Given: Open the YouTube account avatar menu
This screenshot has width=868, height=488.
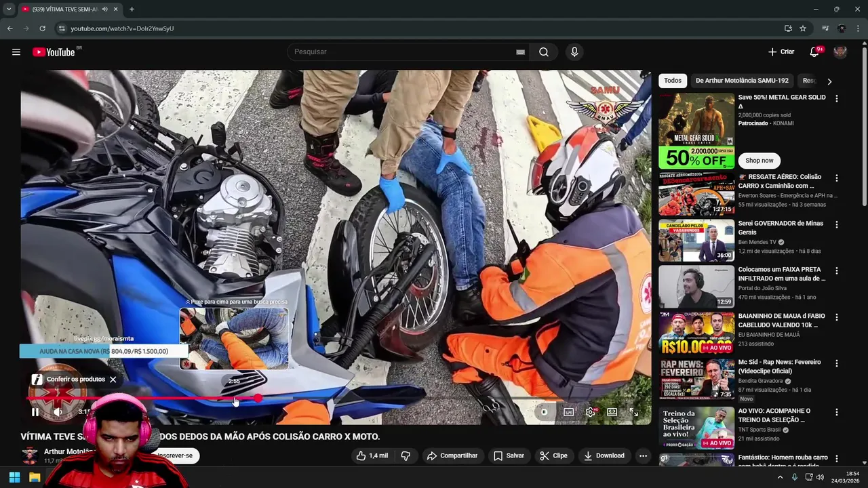Looking at the screenshot, I should [840, 52].
